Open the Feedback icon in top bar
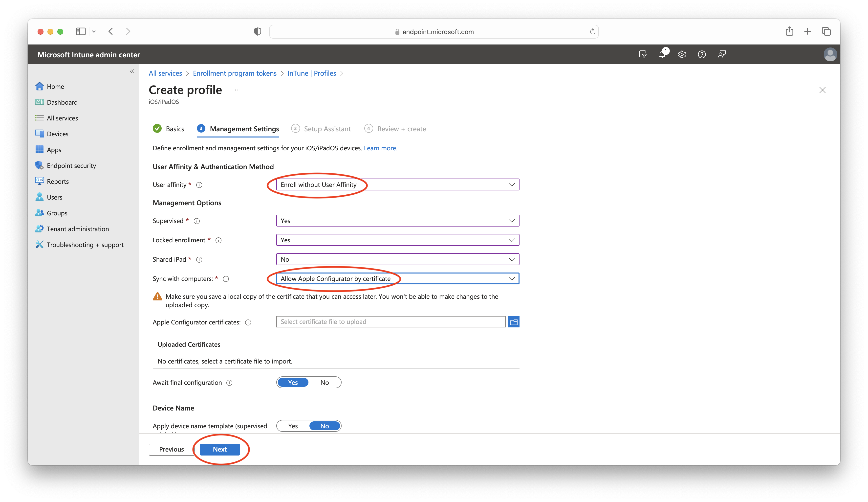Image resolution: width=868 pixels, height=502 pixels. coord(721,54)
